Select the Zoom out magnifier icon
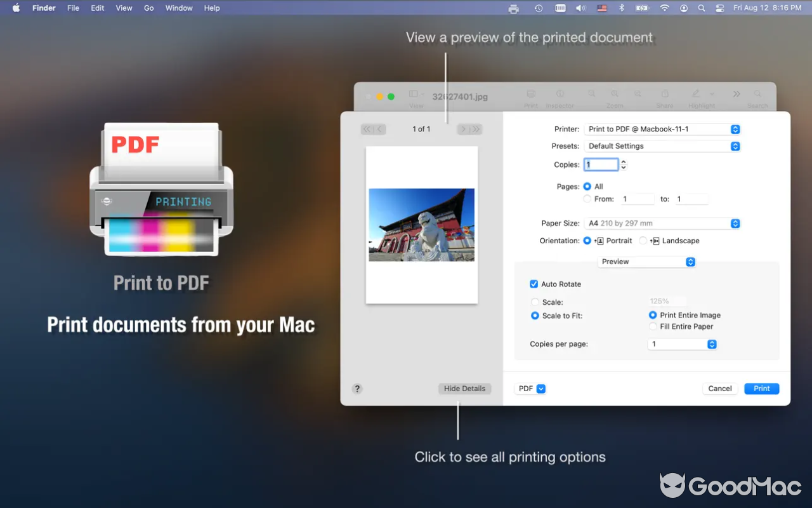Screen dimensions: 812x508 tap(591, 93)
